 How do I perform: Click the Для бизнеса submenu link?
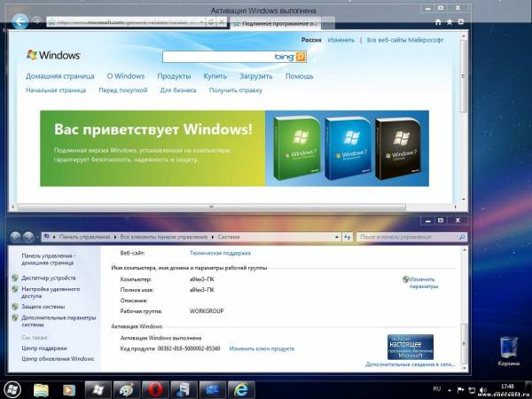(178, 90)
